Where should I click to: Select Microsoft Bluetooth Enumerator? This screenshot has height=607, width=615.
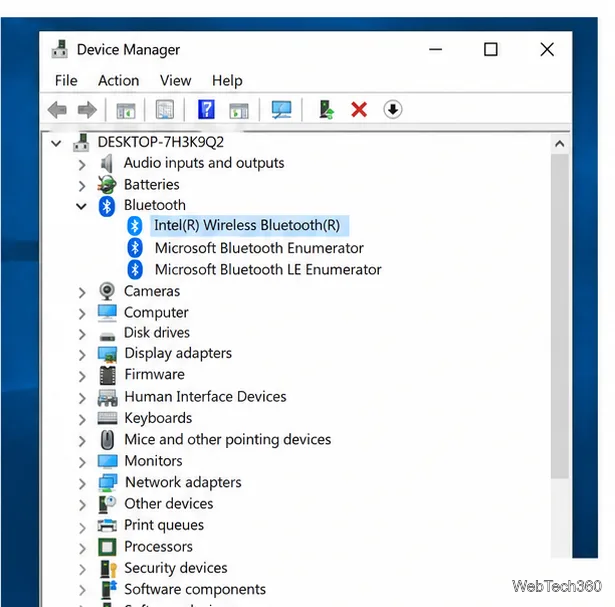[x=259, y=248]
